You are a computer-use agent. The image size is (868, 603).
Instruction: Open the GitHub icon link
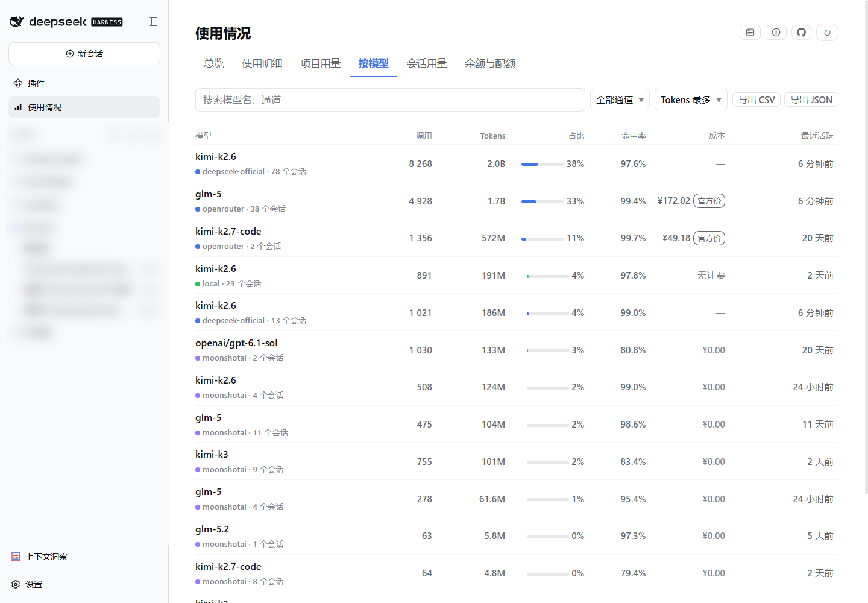pyautogui.click(x=801, y=33)
